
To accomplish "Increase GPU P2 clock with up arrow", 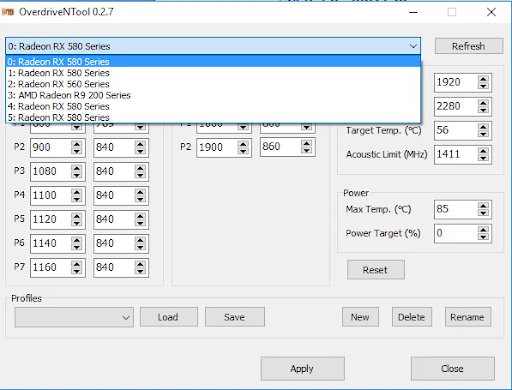I will [x=77, y=144].
